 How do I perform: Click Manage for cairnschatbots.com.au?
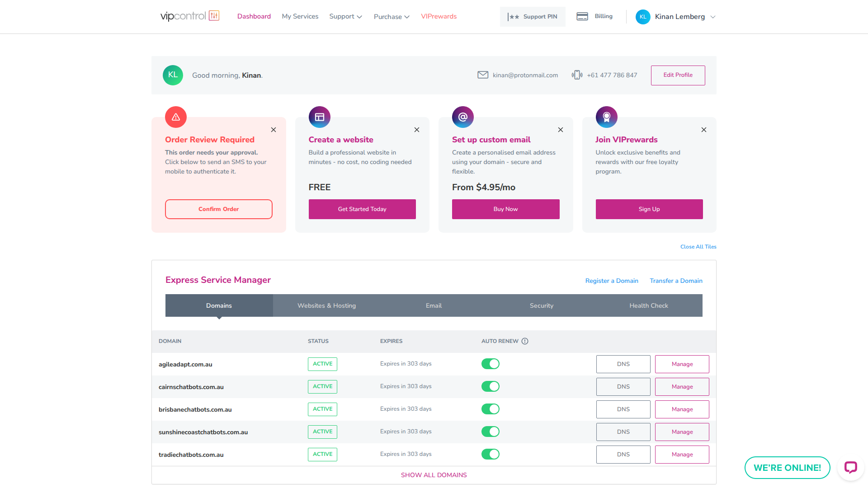pos(682,387)
